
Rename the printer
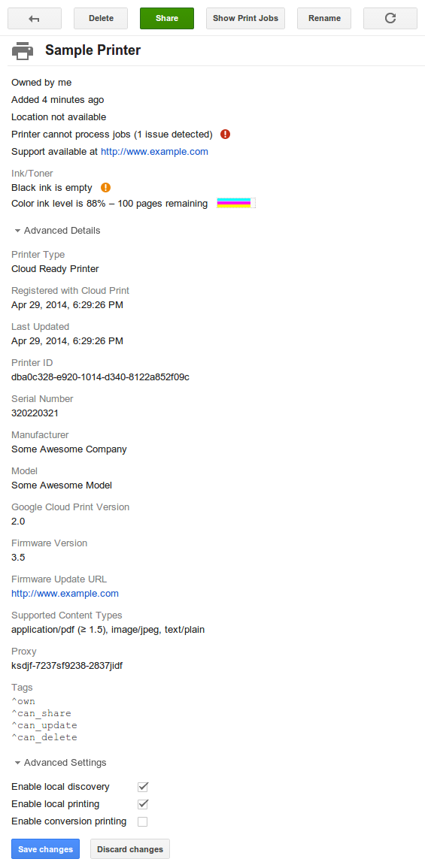[x=324, y=18]
